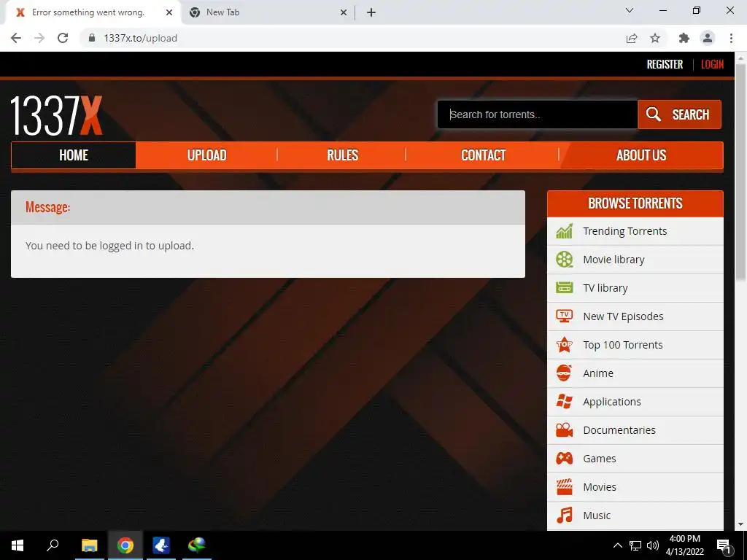Viewport: 747px width, 560px height.
Task: Click the scrollbar down arrow
Action: coord(740,524)
